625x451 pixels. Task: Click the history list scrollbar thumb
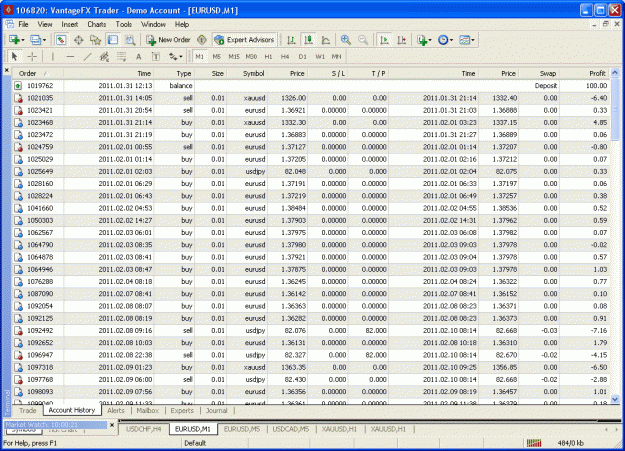[615, 110]
